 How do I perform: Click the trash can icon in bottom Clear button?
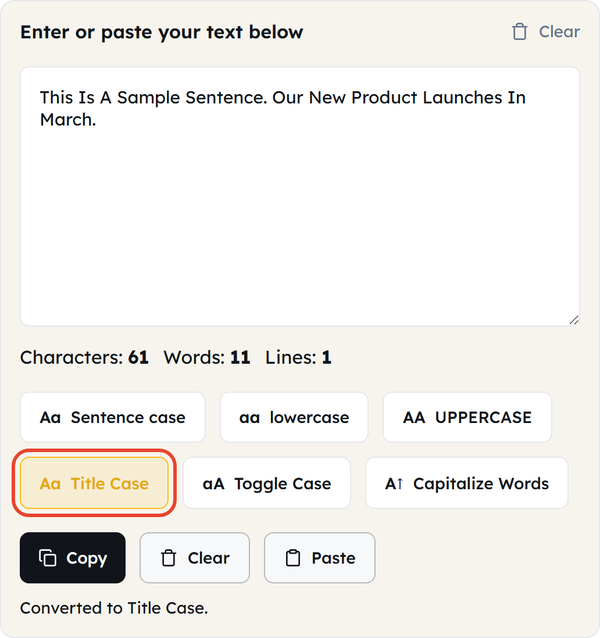[x=168, y=558]
